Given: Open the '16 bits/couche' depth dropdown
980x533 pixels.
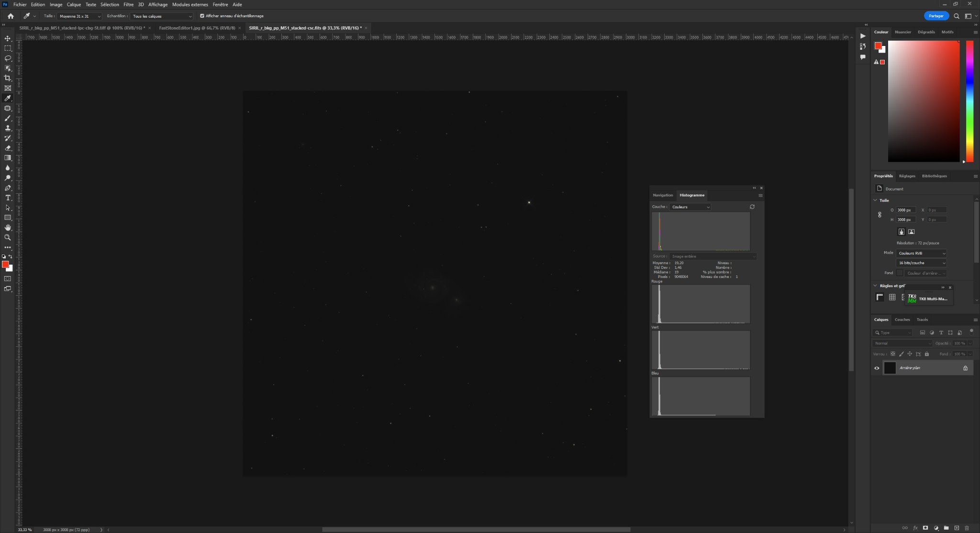Looking at the screenshot, I should coord(921,263).
